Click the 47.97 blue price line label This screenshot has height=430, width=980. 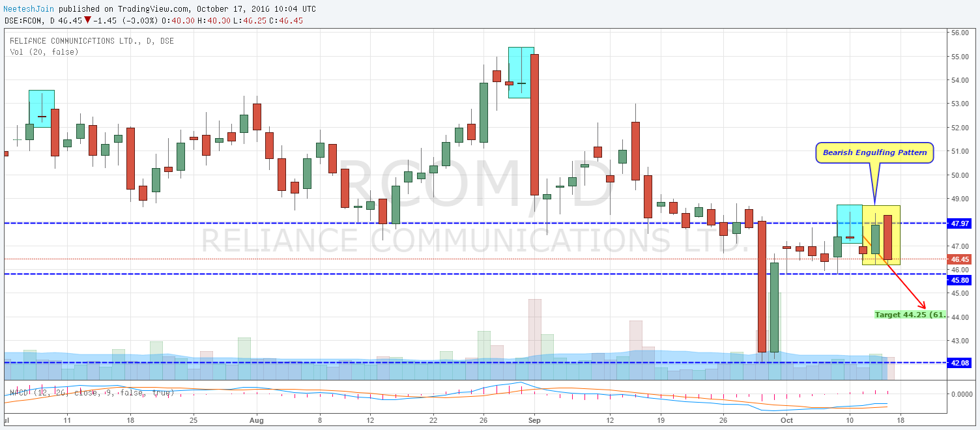(x=960, y=223)
